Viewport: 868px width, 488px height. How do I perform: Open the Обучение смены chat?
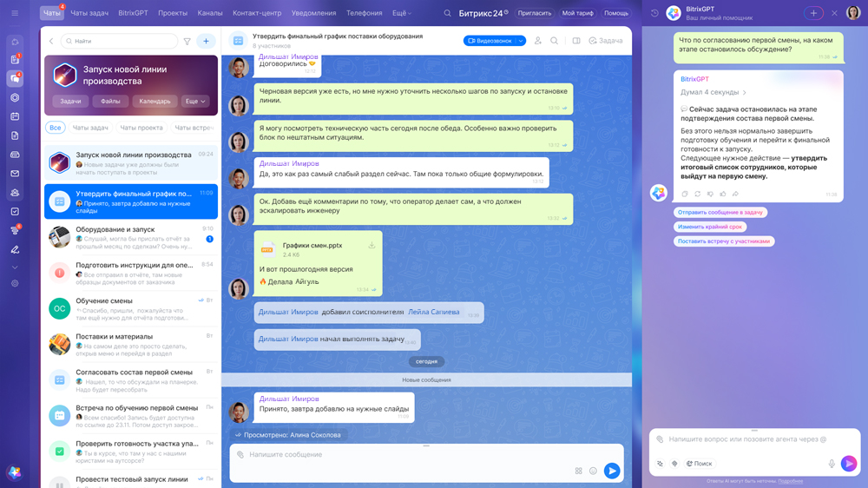click(131, 308)
